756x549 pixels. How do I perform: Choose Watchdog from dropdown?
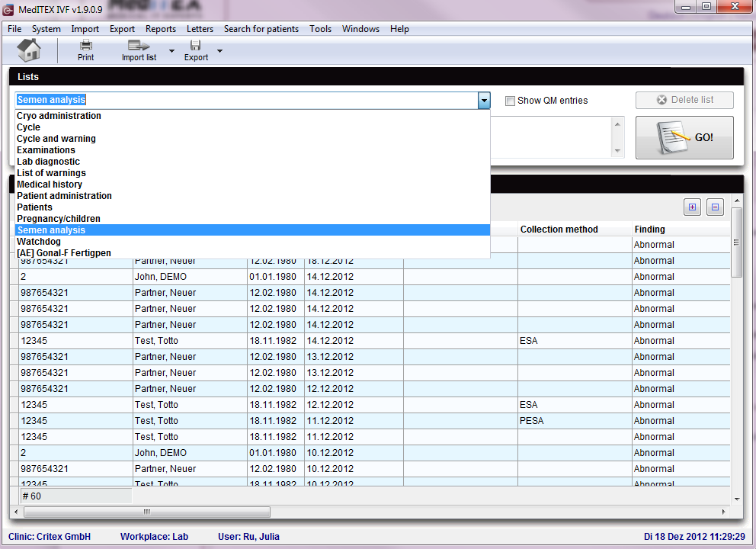click(253, 242)
